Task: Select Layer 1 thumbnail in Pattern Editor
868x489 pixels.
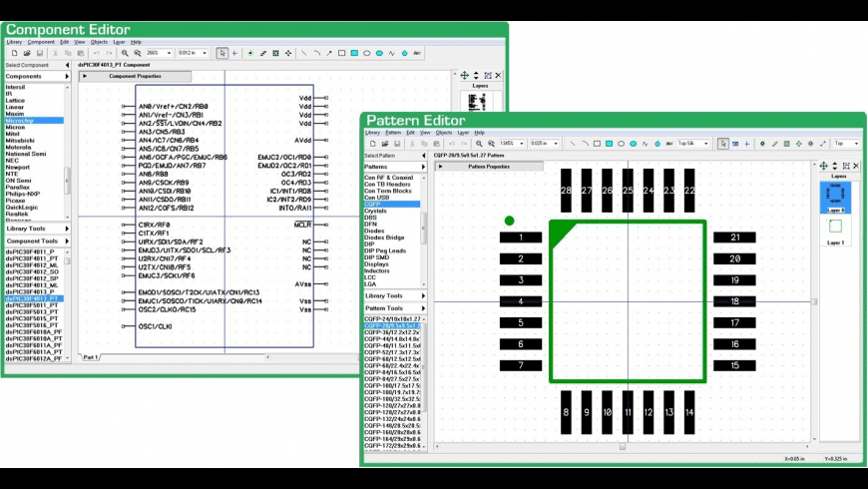Action: tap(835, 226)
